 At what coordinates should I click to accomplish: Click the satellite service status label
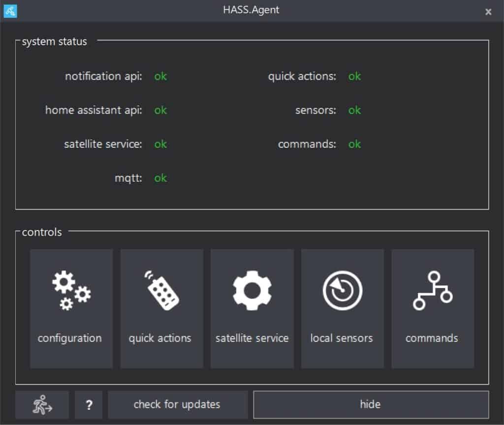(102, 144)
